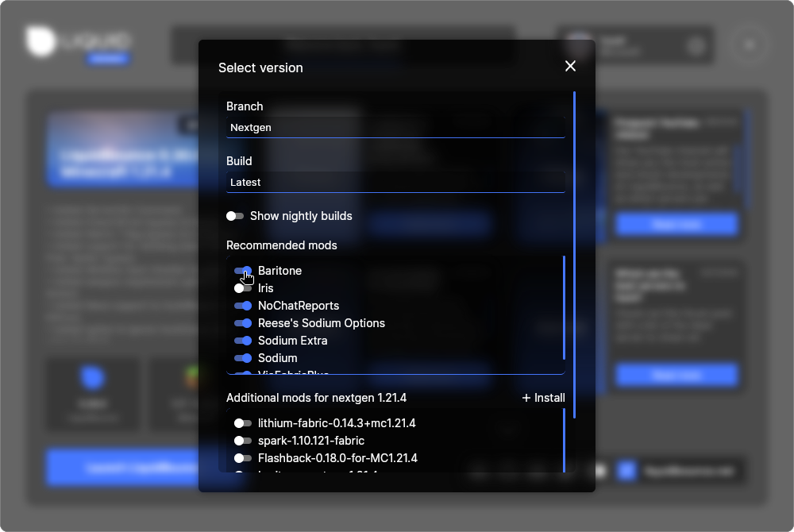Disable the Baritone recommended mod

click(x=243, y=271)
